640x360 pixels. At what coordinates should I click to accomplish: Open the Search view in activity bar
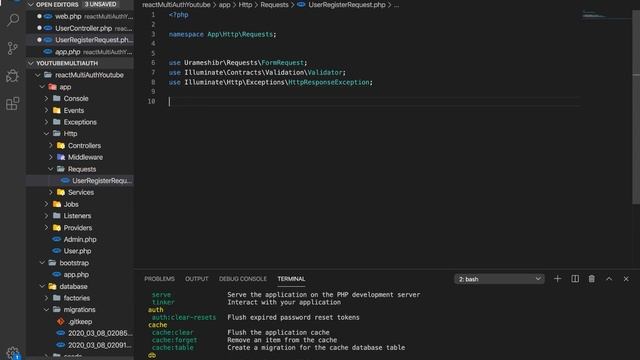tap(13, 20)
